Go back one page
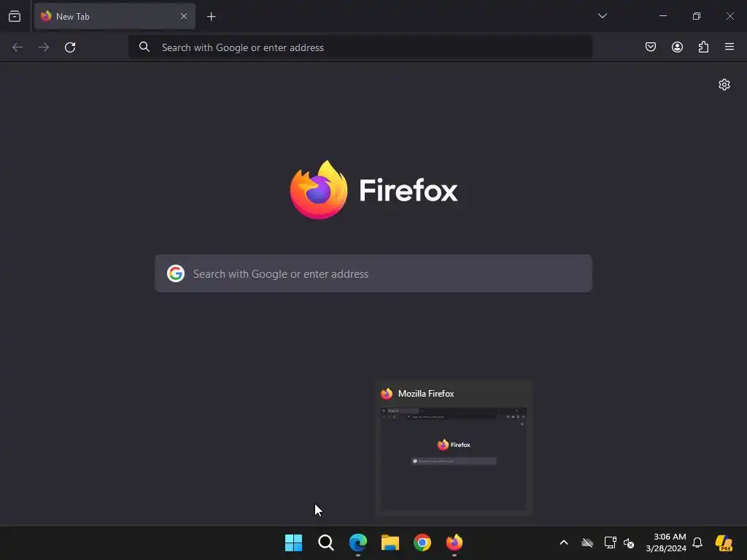The image size is (747, 560). pyautogui.click(x=18, y=47)
